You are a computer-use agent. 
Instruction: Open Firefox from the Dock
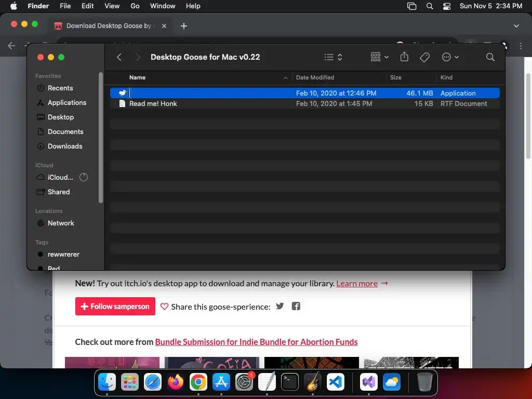click(x=176, y=382)
